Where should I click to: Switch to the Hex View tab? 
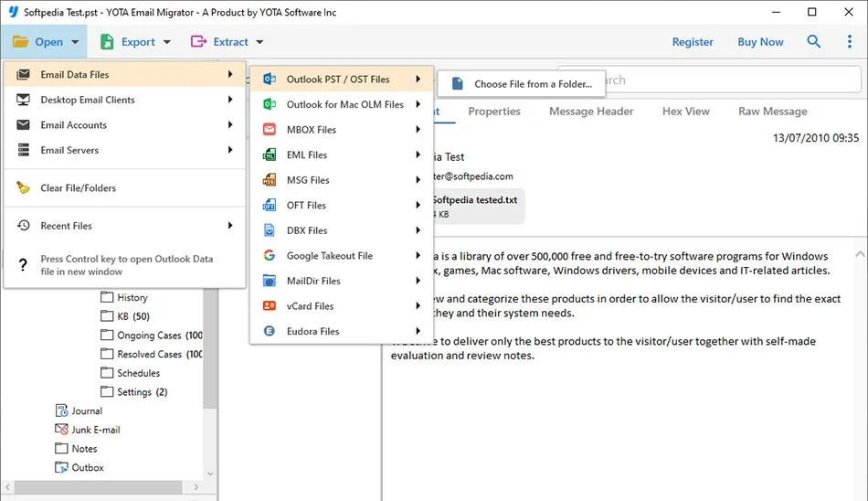[x=685, y=112]
